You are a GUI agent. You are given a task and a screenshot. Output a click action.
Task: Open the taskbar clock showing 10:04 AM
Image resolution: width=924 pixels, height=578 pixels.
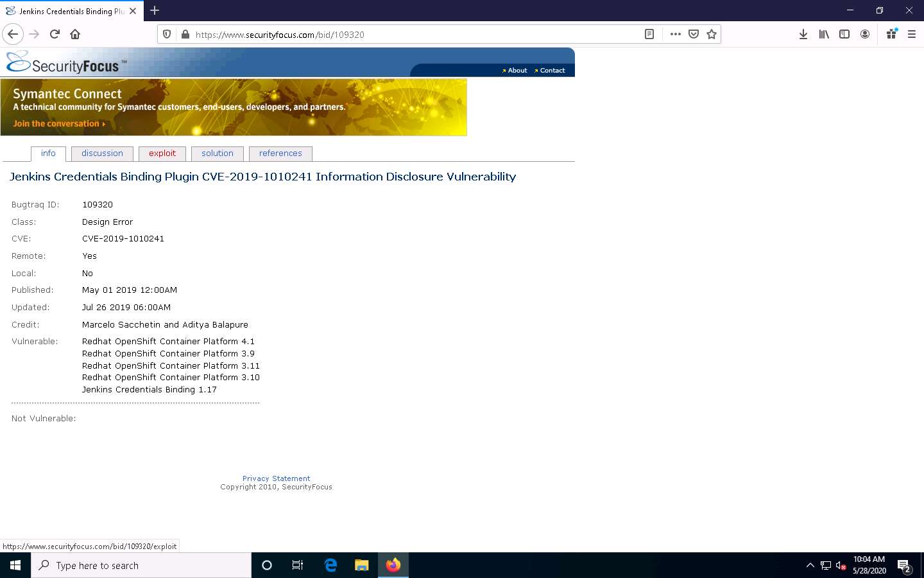[x=869, y=565]
